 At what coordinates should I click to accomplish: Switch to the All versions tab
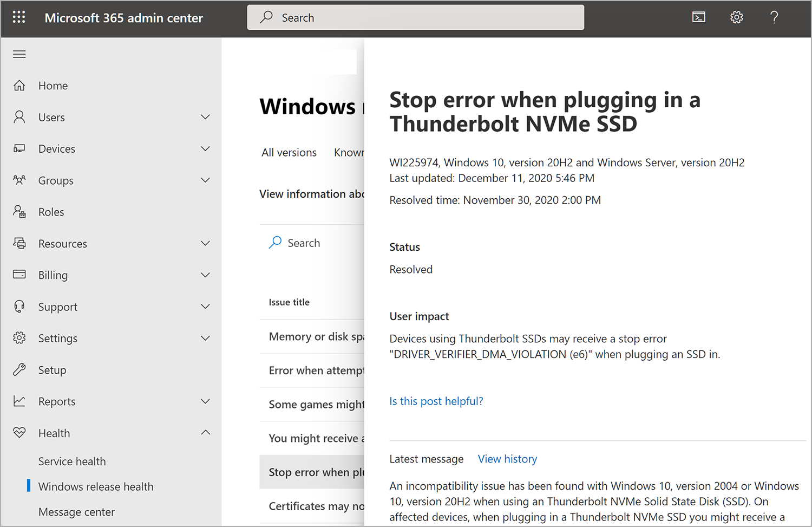click(289, 152)
